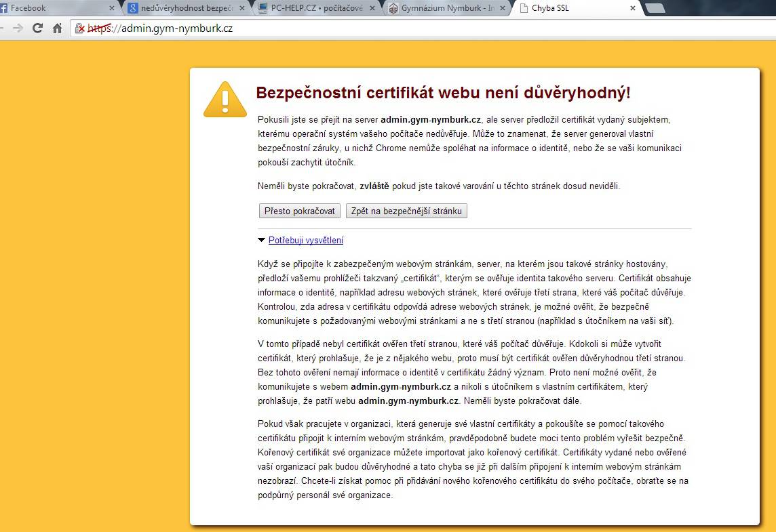Click the bold word "zvláště"
776x532 pixels.
(374, 186)
